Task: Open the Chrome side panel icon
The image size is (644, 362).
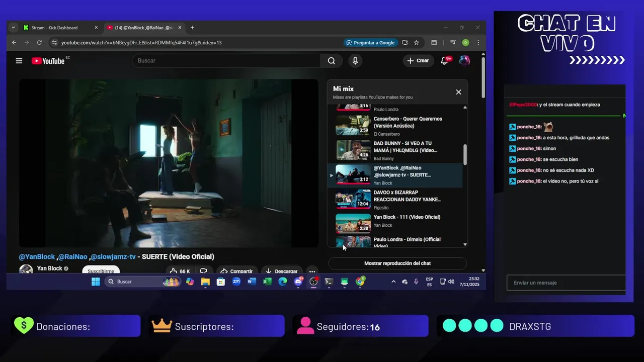Action: click(x=434, y=43)
